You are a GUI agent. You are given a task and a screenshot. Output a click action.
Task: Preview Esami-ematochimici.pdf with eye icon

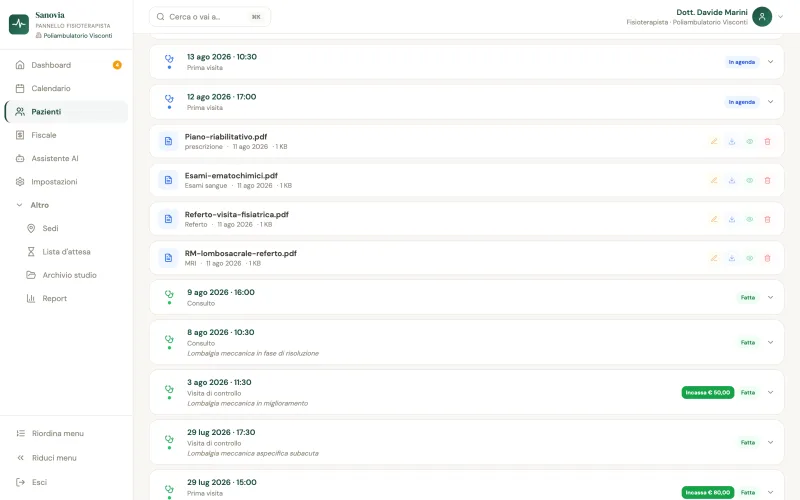coord(749,180)
